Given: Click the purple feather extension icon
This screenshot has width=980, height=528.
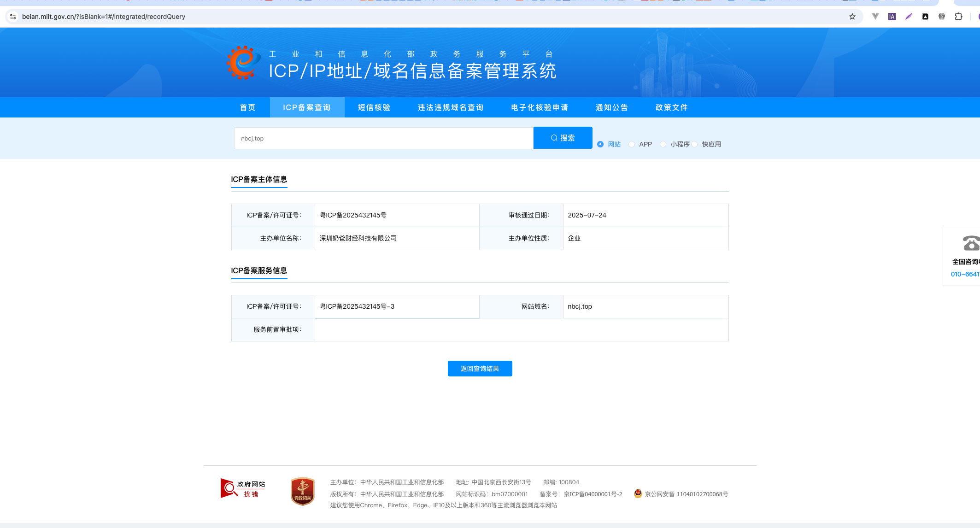Looking at the screenshot, I should pos(909,17).
